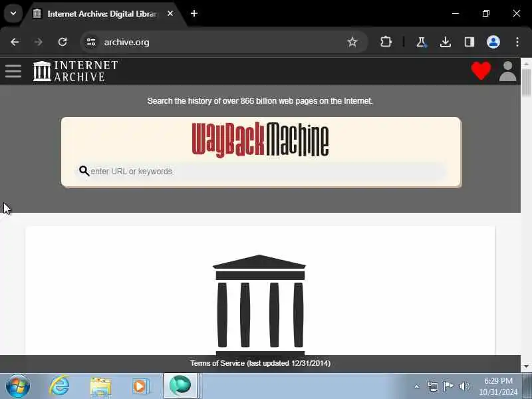Open the user account avatar icon
Image resolution: width=532 pixels, height=399 pixels.
pyautogui.click(x=507, y=71)
